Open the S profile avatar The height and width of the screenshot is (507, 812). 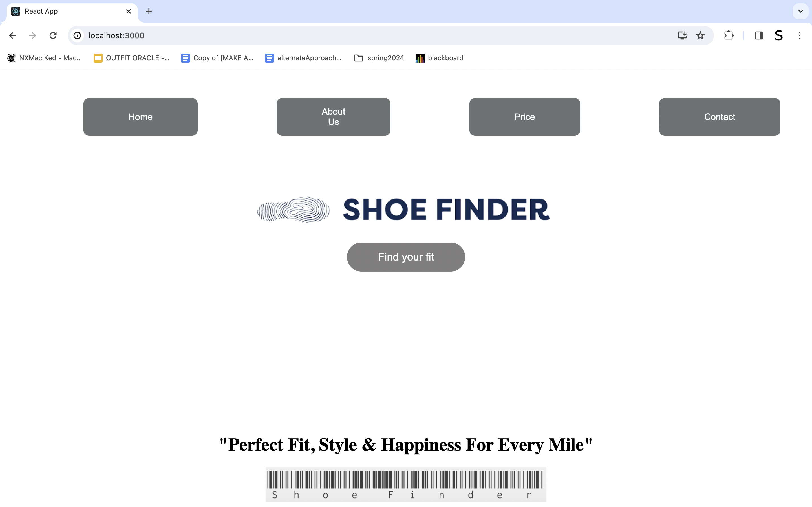[779, 35]
